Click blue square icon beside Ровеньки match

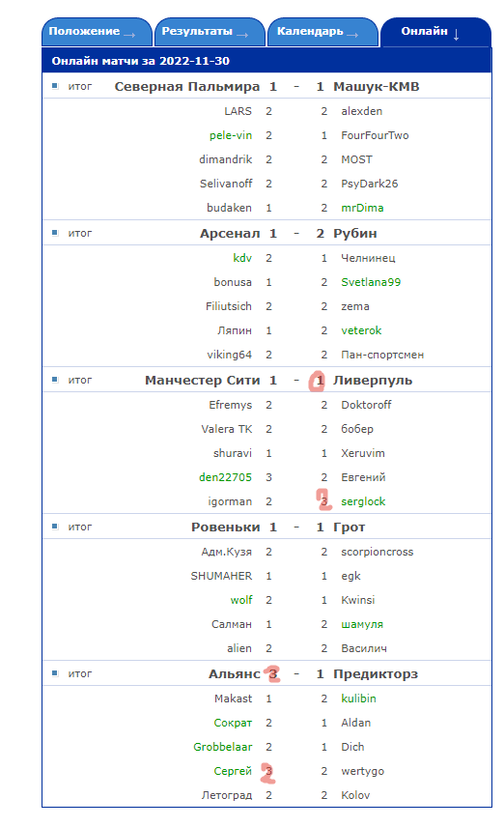tap(55, 527)
